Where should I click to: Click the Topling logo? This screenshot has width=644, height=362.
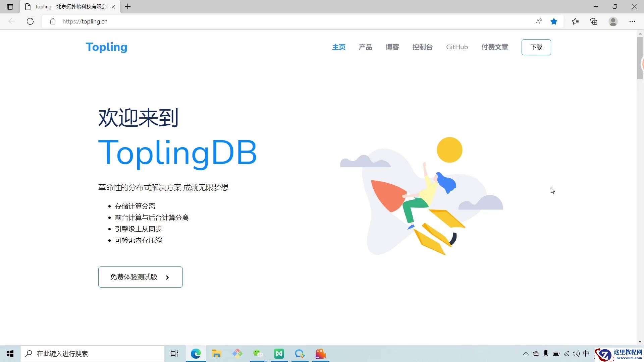[x=106, y=47]
